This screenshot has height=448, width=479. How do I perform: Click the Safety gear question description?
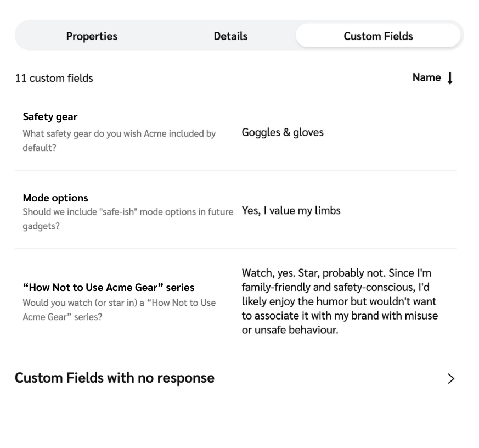(119, 140)
